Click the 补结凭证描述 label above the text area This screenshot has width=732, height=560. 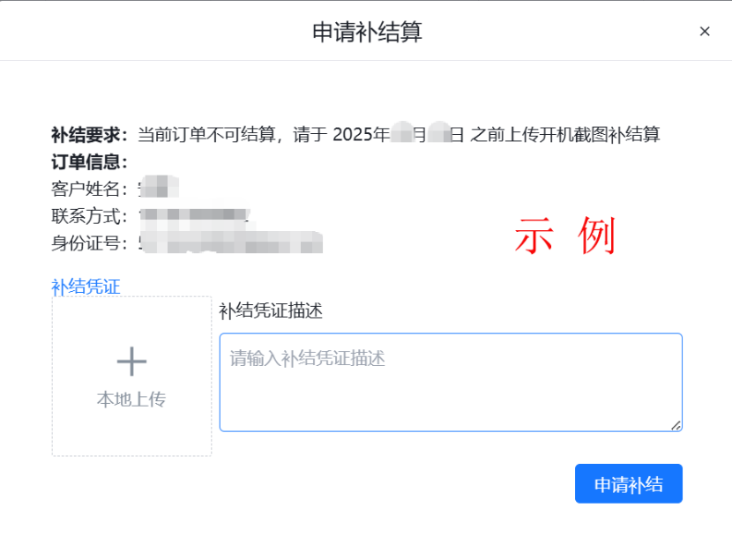272,310
